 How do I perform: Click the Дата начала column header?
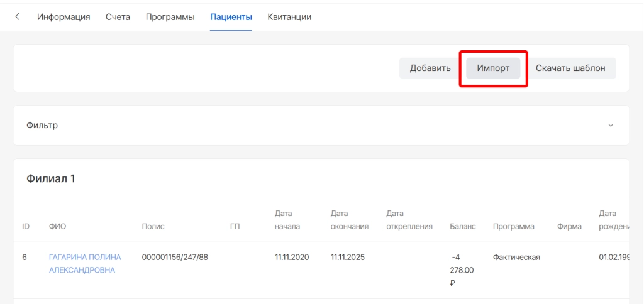287,220
